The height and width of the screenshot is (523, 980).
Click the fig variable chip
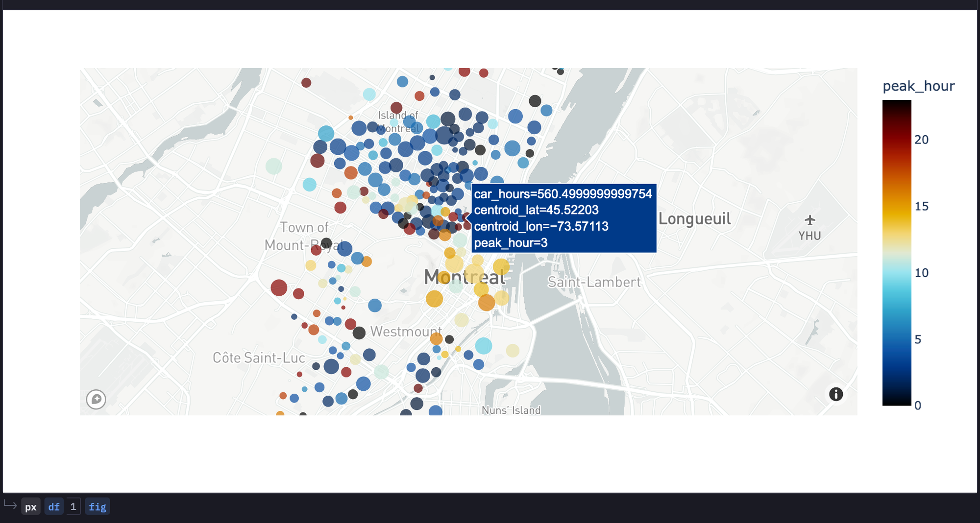click(97, 506)
